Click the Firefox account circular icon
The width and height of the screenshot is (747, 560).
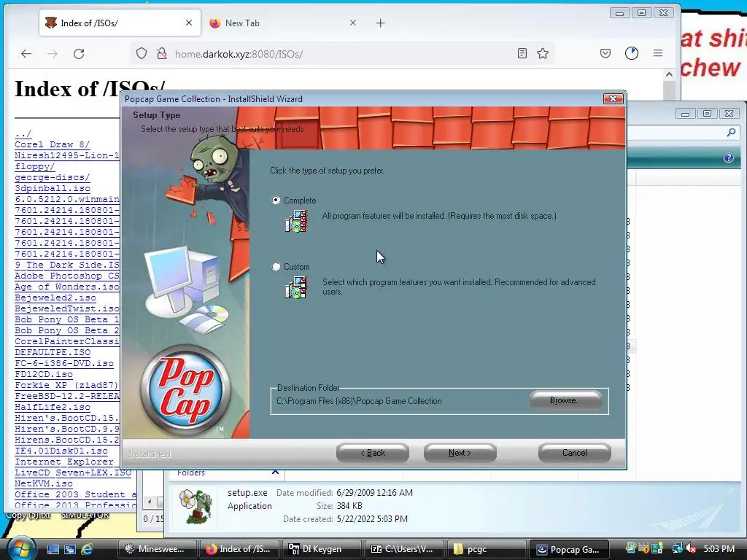(x=632, y=53)
